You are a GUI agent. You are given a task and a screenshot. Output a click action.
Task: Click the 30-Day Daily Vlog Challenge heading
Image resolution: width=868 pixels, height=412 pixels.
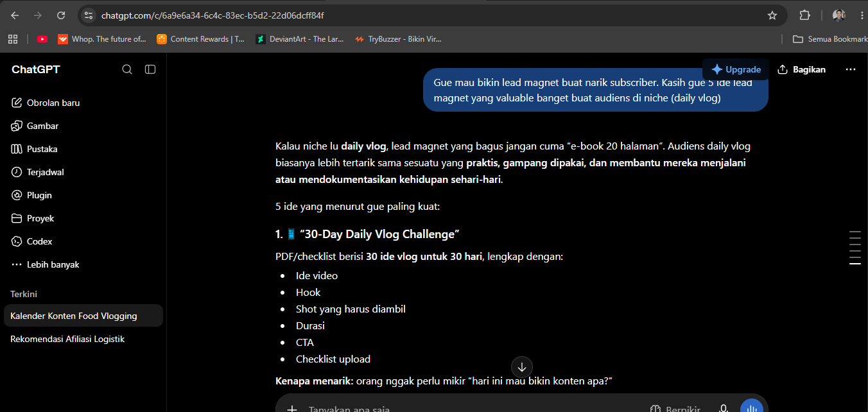coord(367,234)
